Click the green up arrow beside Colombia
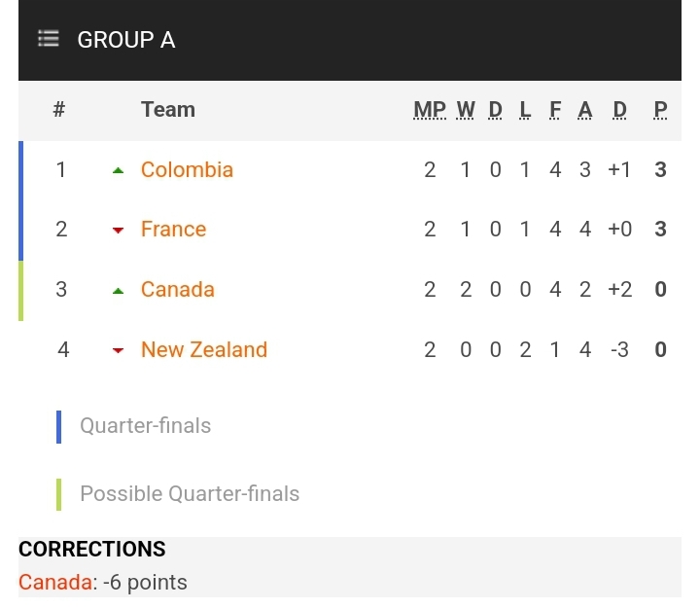700x609 pixels. tap(119, 170)
